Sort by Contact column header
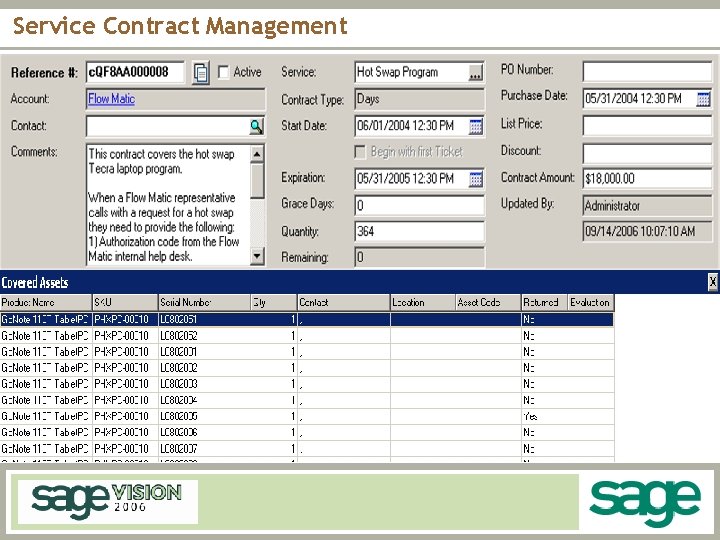720x540 pixels. tap(344, 303)
